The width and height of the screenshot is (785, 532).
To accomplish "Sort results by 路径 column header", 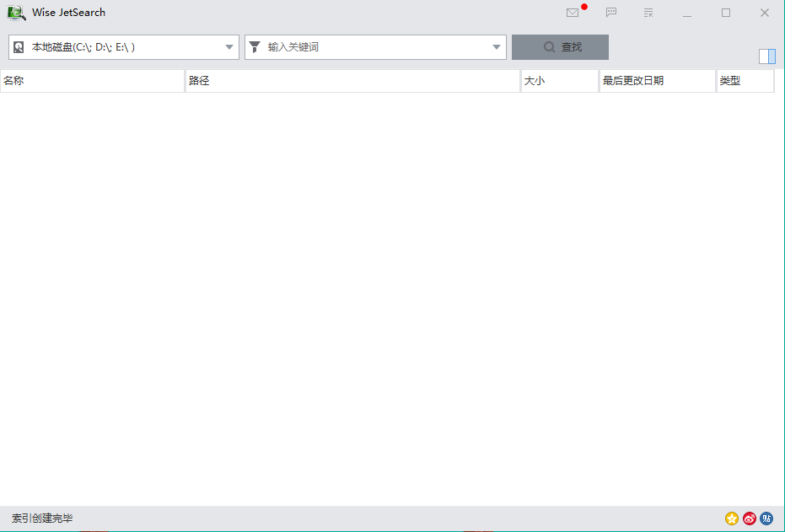I will pyautogui.click(x=352, y=81).
